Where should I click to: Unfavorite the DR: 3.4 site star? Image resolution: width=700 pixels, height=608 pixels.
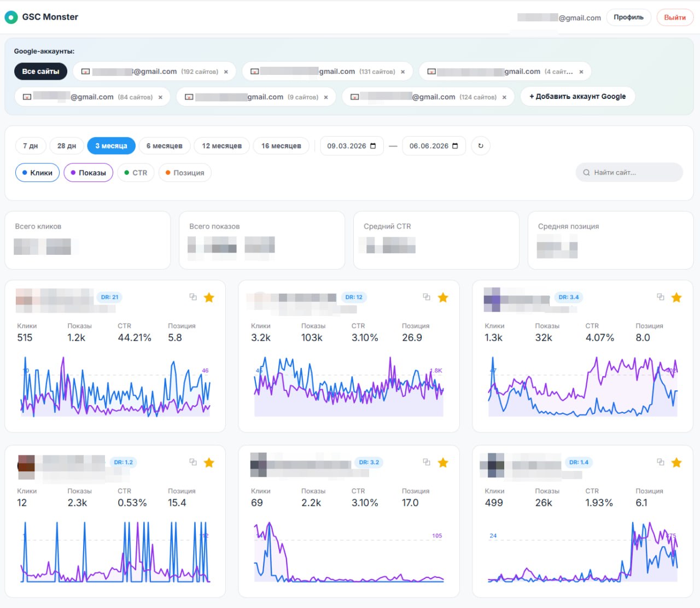[x=676, y=297]
